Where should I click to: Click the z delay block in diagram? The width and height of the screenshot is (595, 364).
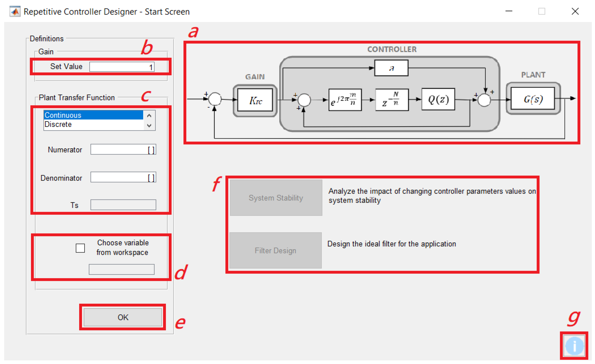coord(392,100)
